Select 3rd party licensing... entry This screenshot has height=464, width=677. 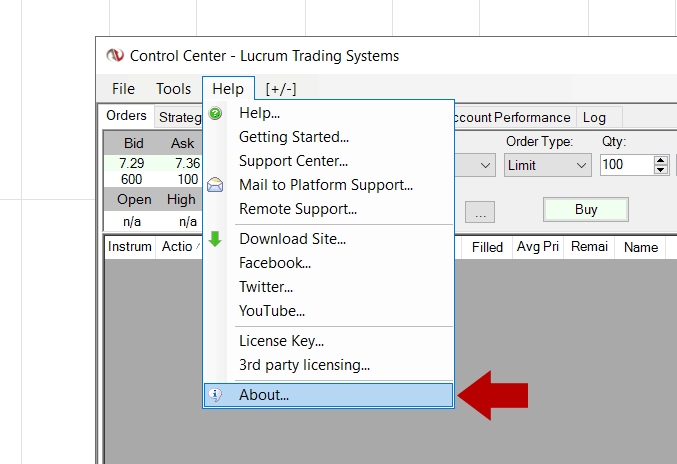328,365
